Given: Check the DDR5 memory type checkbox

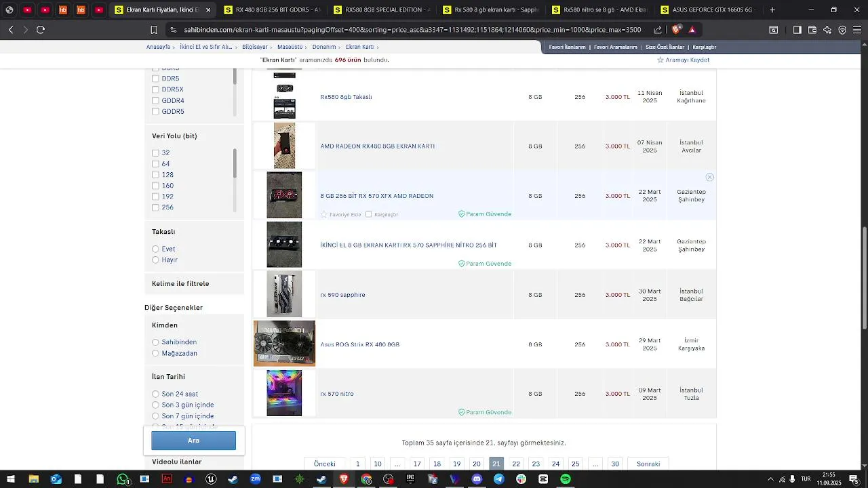Looking at the screenshot, I should point(155,79).
